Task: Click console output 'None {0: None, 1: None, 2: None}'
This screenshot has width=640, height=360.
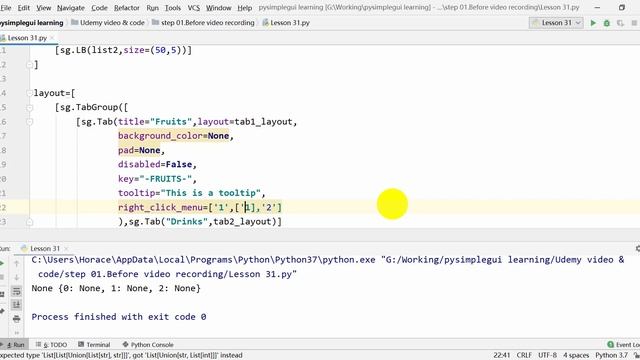Action: (x=116, y=288)
